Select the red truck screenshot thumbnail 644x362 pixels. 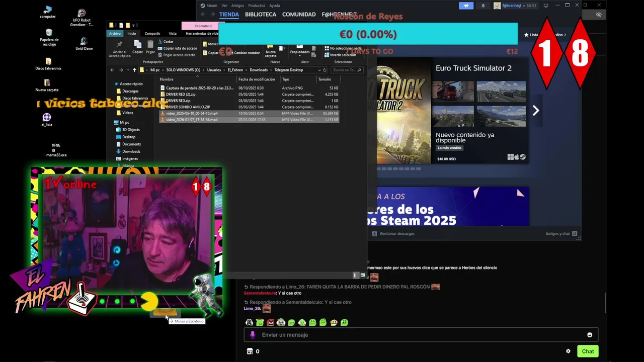pyautogui.click(x=453, y=92)
